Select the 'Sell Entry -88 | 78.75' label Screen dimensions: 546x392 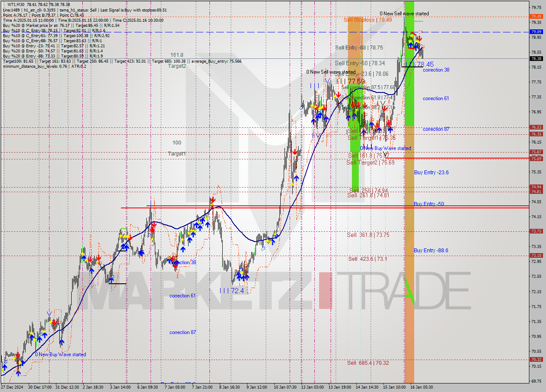pos(359,48)
